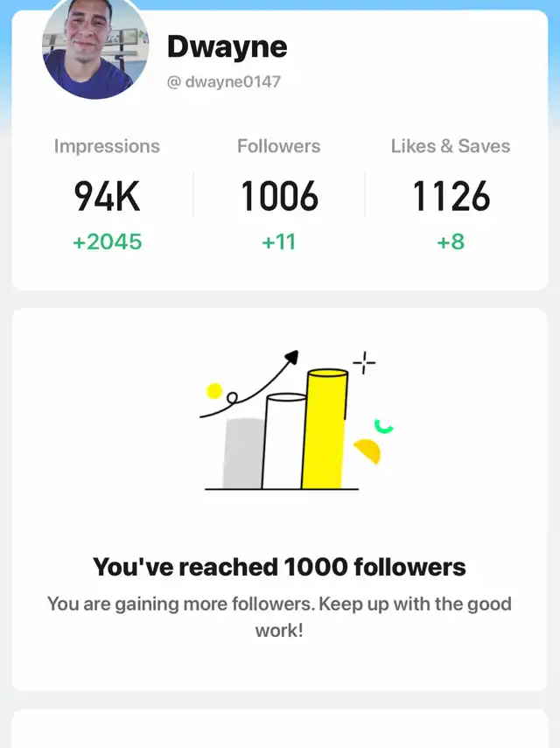Open the Dwayne display name
The width and height of the screenshot is (560, 748).
(227, 48)
